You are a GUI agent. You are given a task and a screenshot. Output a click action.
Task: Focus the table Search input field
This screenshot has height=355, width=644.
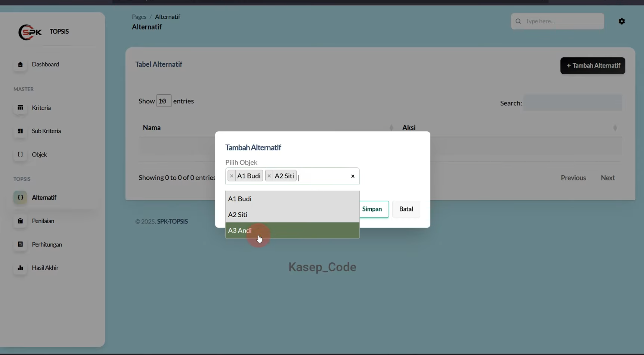(x=572, y=103)
